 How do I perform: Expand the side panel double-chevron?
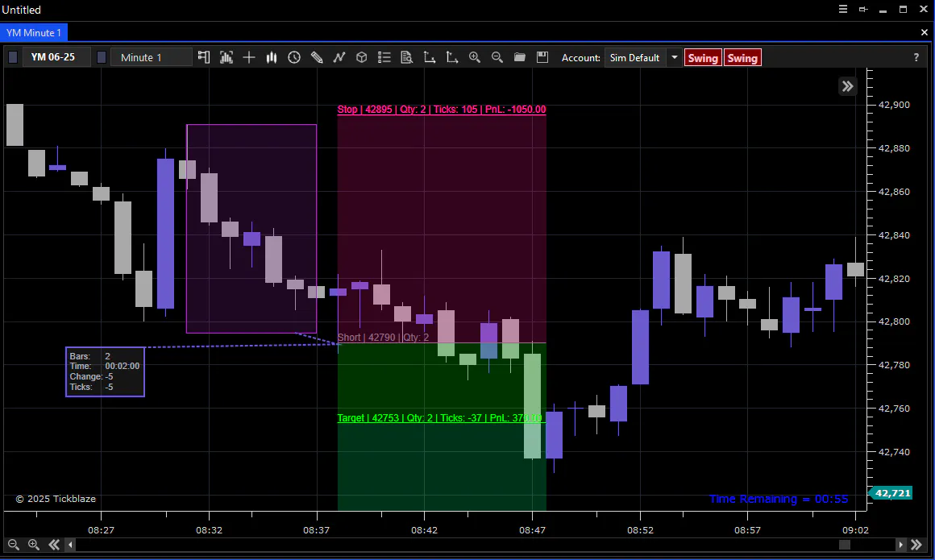coord(847,86)
